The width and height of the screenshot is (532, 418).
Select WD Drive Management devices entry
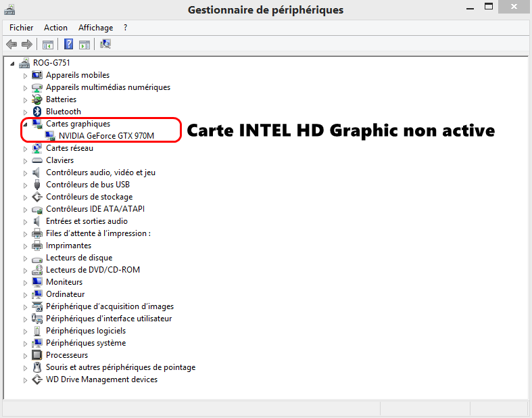point(101,379)
